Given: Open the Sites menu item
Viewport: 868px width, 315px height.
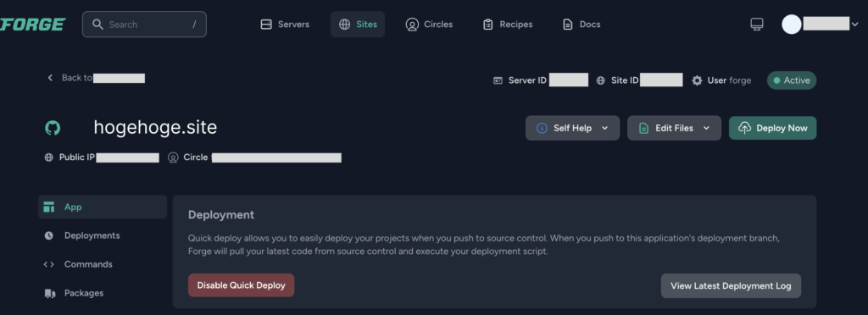Looking at the screenshot, I should point(358,25).
